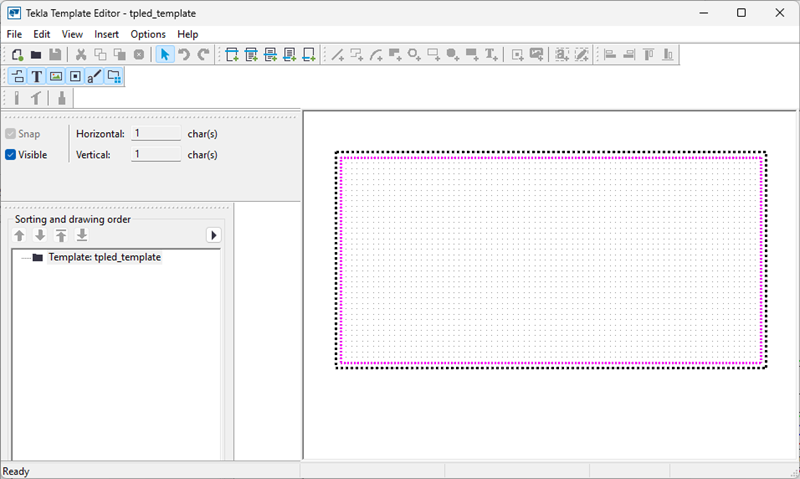Click the first icon in second toolbar row
Image resolution: width=800 pixels, height=479 pixels.
[18, 76]
